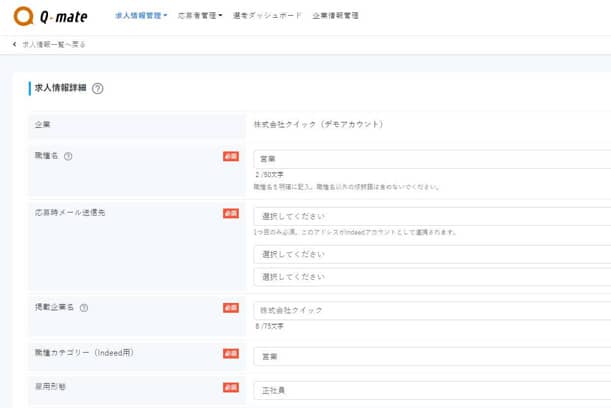Go to 選考ダッシュボード

coord(267,16)
